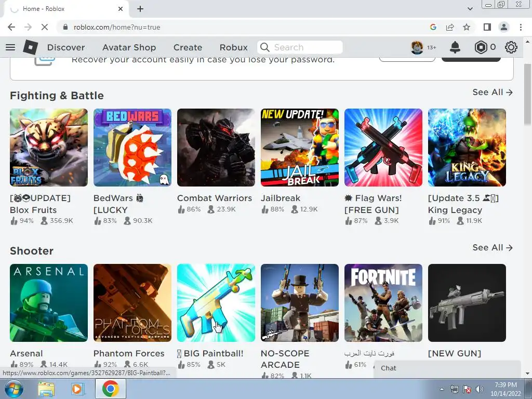Open the Roblox hamburger navigation menu

tap(10, 47)
